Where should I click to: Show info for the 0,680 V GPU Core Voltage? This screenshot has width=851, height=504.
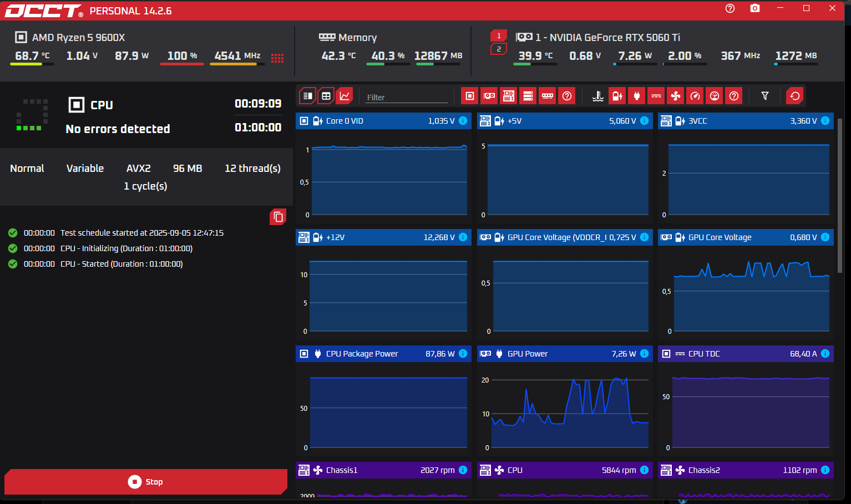(x=825, y=237)
